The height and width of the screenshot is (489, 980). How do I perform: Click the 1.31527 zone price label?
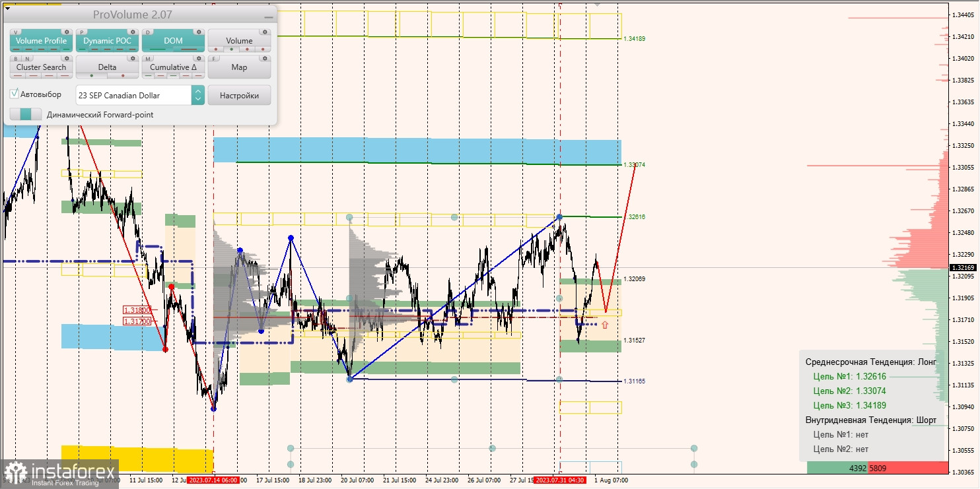(635, 341)
